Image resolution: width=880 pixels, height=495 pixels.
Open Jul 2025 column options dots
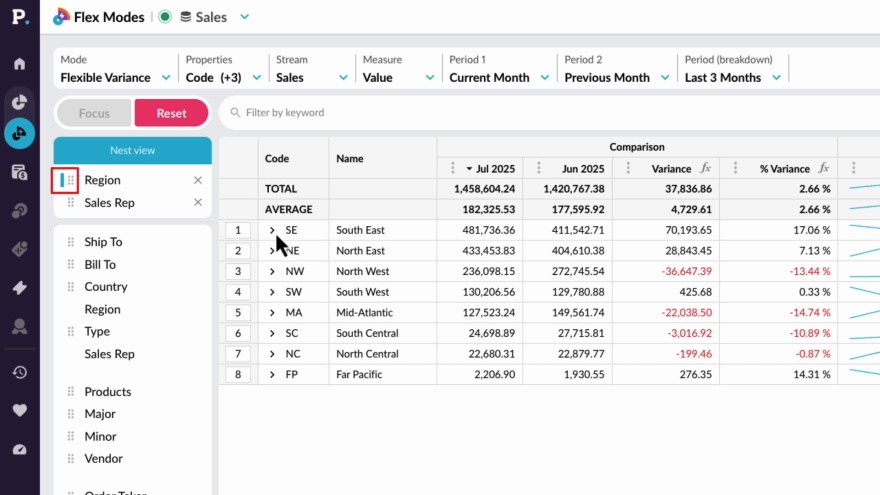pyautogui.click(x=453, y=168)
